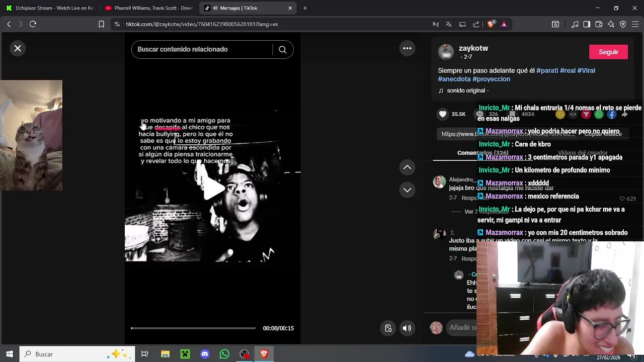Go to the previous video arrow
This screenshot has height=362, width=644.
pyautogui.click(x=407, y=167)
